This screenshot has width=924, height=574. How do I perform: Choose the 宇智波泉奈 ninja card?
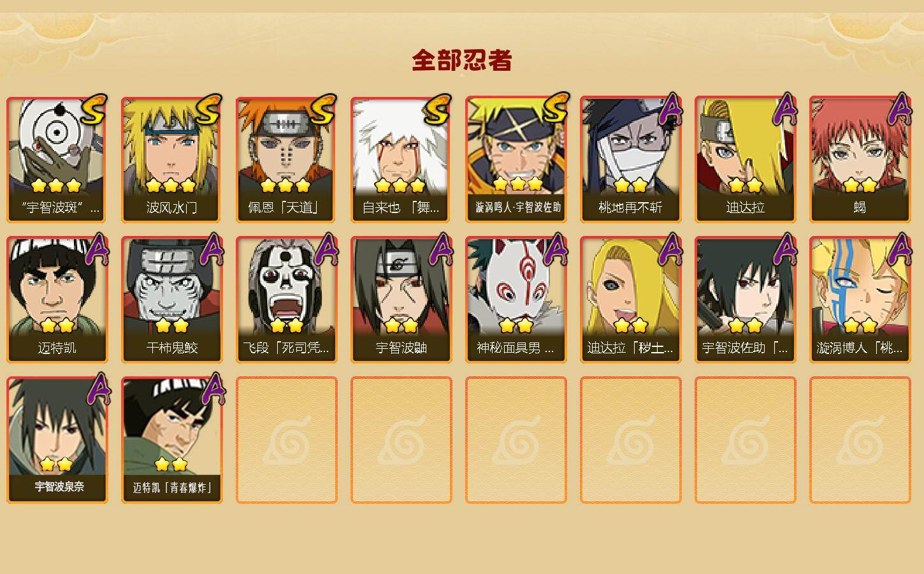pyautogui.click(x=57, y=440)
